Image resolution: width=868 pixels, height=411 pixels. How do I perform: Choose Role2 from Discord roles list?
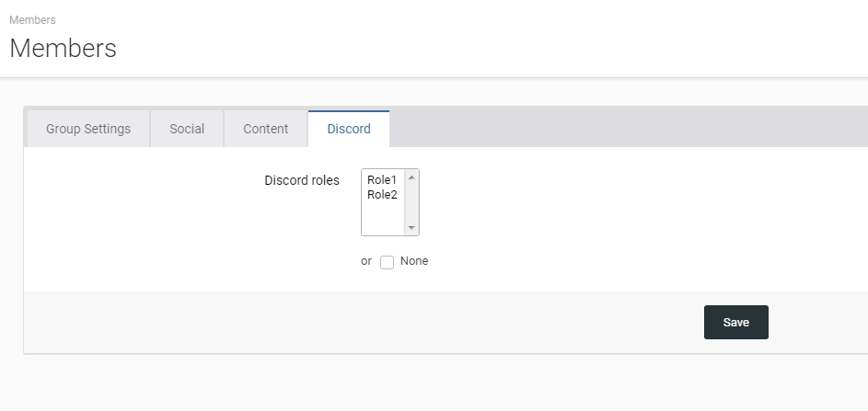pos(382,194)
